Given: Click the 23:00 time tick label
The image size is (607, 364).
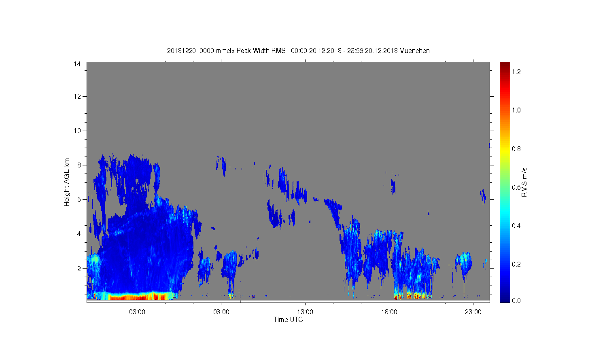Looking at the screenshot, I should coord(473,312).
